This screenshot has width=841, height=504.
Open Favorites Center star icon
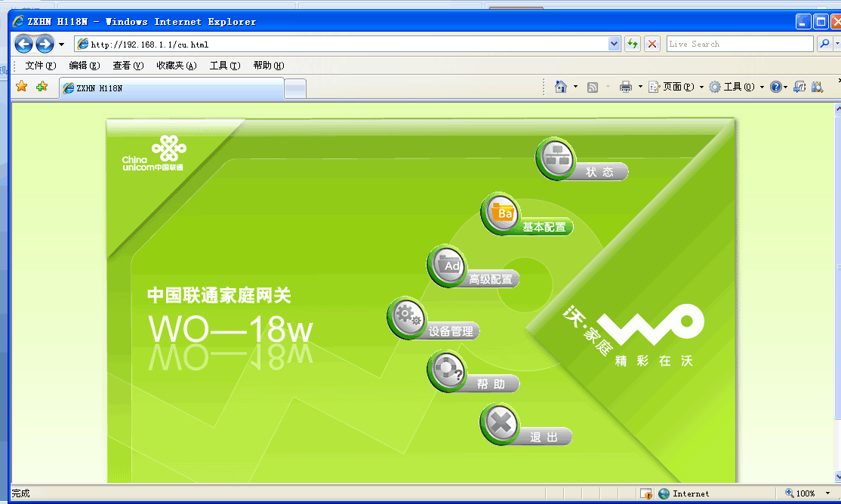pos(21,86)
